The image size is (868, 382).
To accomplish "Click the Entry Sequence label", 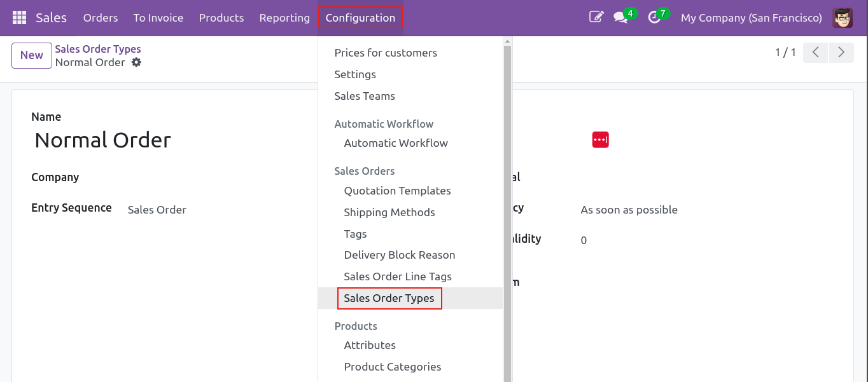I will click(x=71, y=208).
